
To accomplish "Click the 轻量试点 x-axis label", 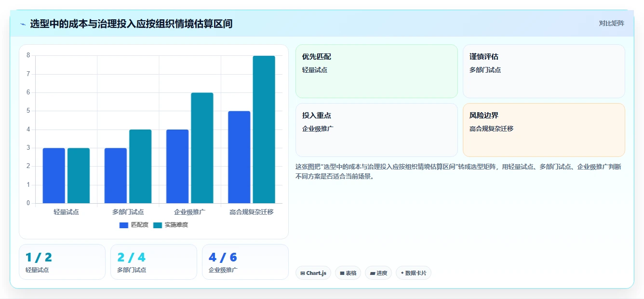I will 66,212.
